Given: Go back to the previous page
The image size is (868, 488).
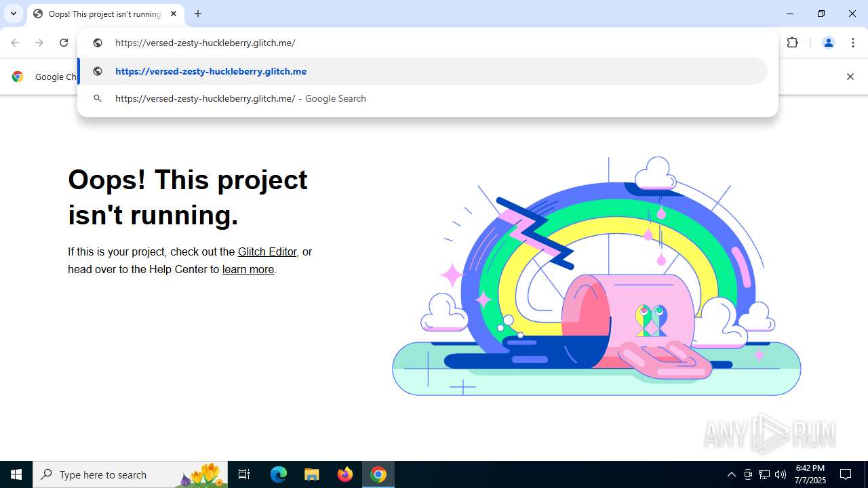Looking at the screenshot, I should pos(15,43).
